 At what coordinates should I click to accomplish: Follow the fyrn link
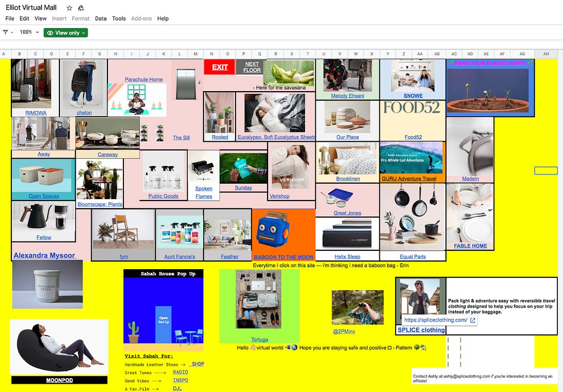[124, 257]
